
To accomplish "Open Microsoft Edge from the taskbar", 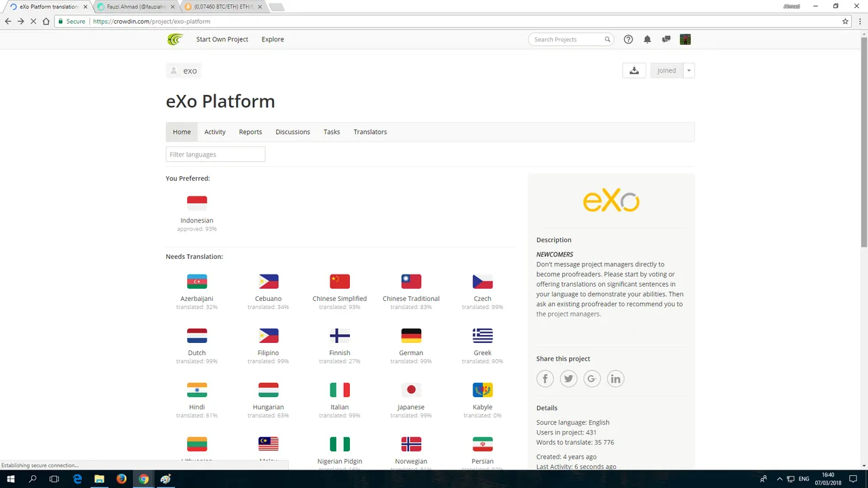I will click(77, 479).
